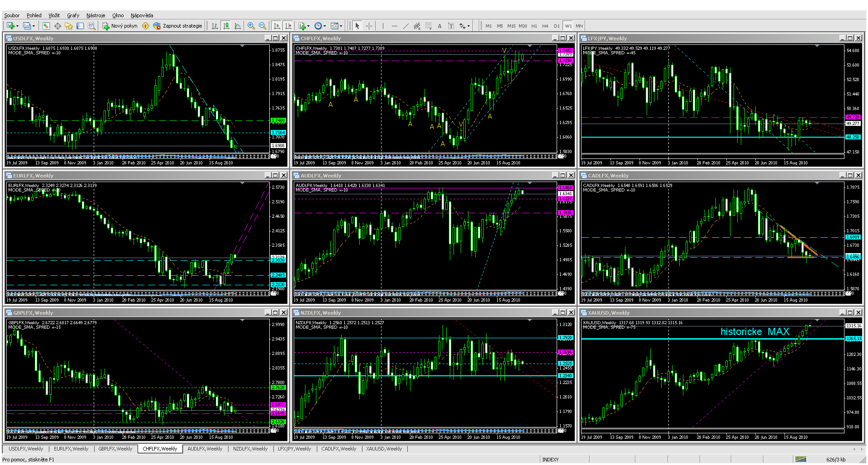
Task: Open the Soubor menu
Action: (12, 15)
